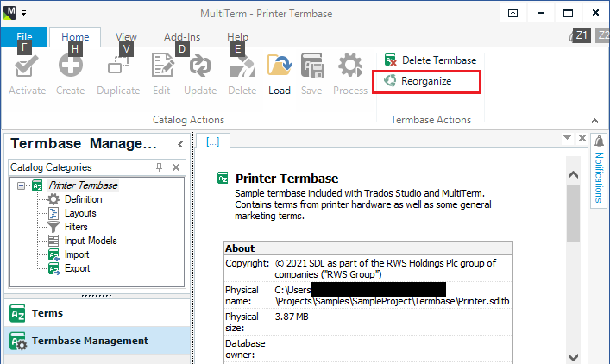
Task: Click the Create catalog object button
Action: pyautogui.click(x=71, y=75)
